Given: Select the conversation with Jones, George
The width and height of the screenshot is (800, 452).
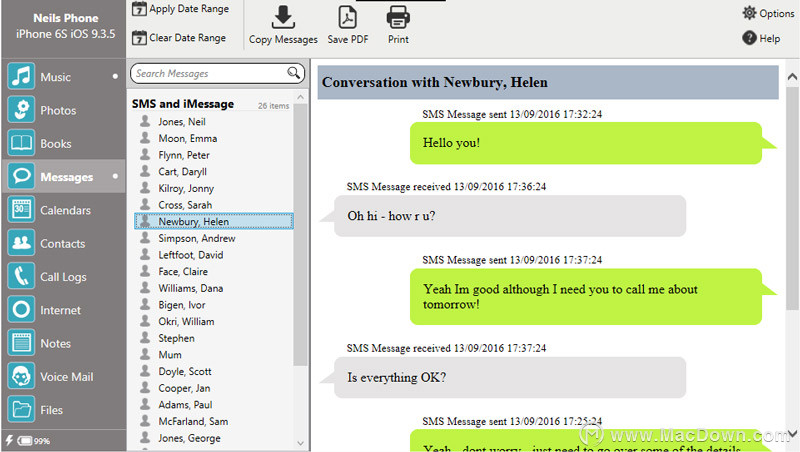Looking at the screenshot, I should tap(214, 438).
